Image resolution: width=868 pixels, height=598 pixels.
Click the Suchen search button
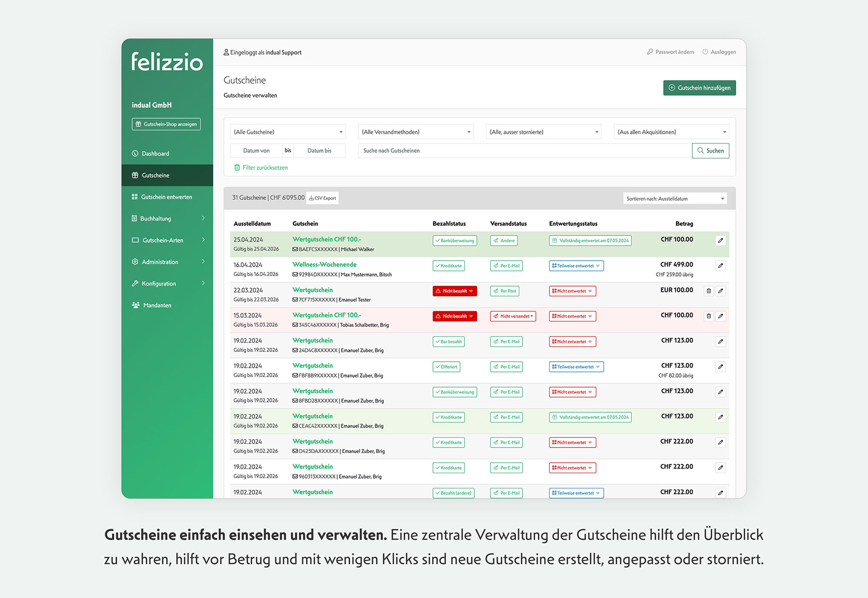710,151
